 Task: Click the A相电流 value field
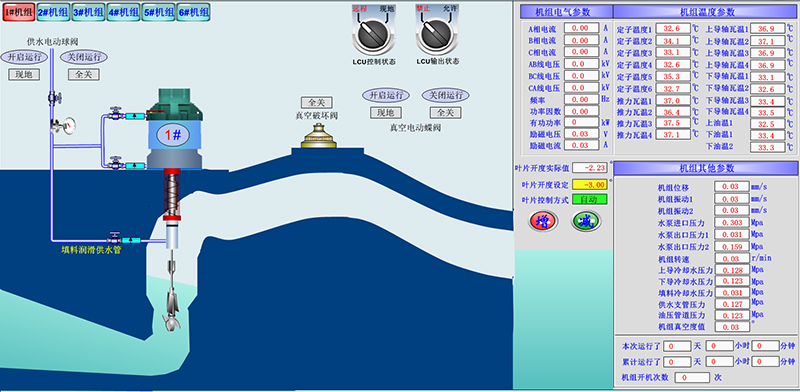point(582,28)
